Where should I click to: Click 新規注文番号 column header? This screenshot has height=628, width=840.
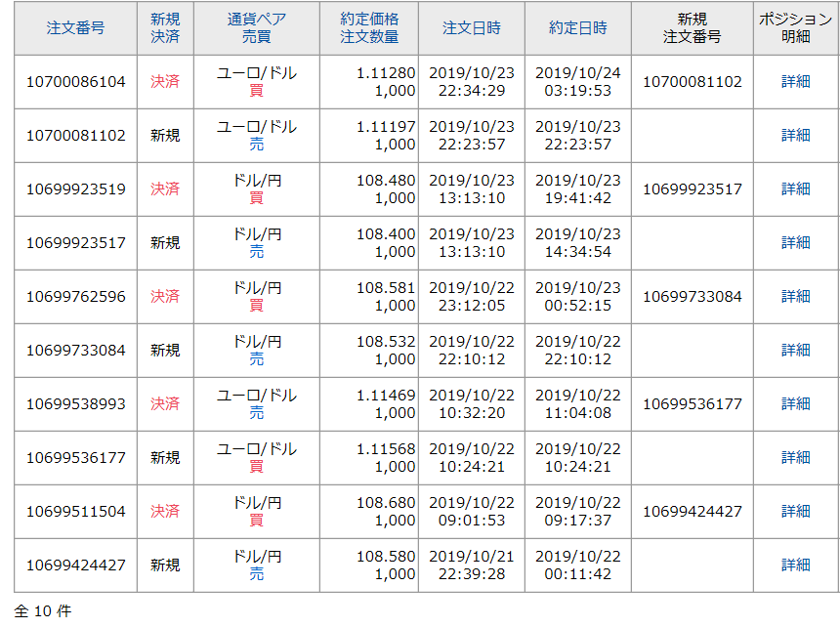(693, 28)
